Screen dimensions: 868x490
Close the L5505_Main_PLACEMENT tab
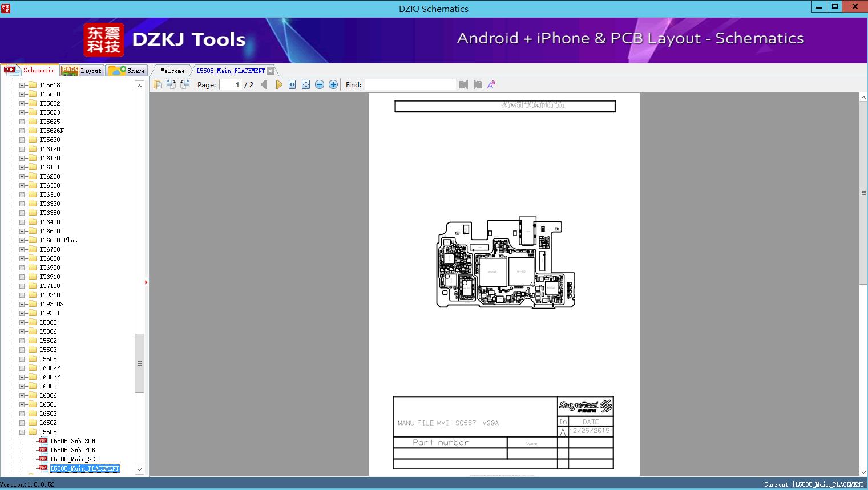point(270,71)
